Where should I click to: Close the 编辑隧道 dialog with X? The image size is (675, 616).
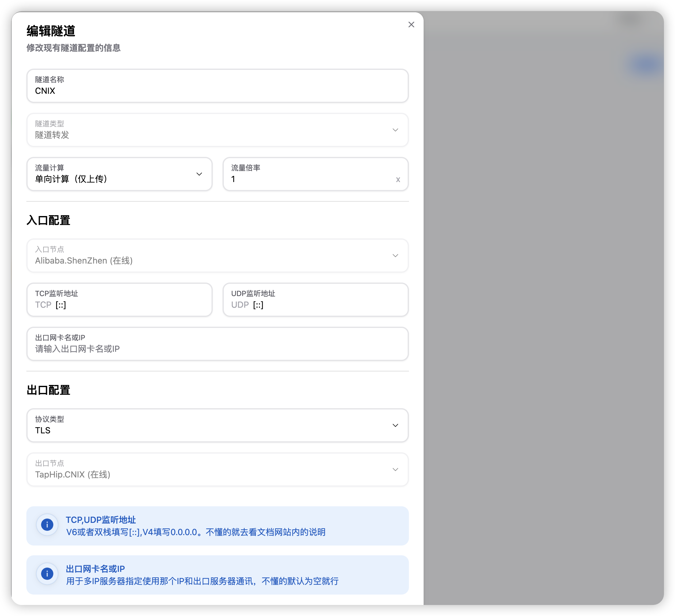[411, 25]
